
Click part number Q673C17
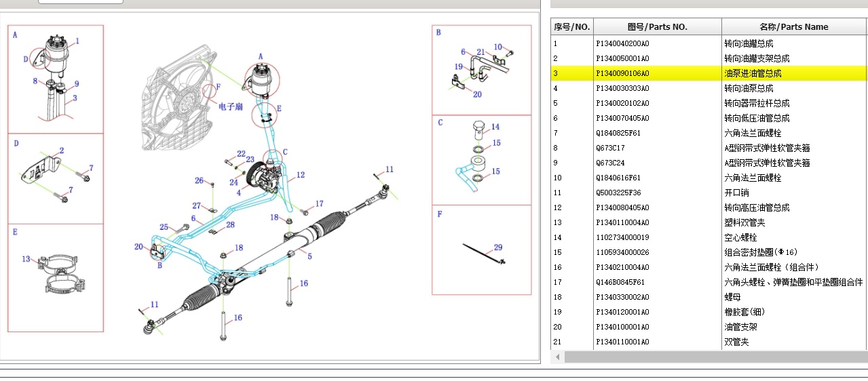tap(610, 148)
